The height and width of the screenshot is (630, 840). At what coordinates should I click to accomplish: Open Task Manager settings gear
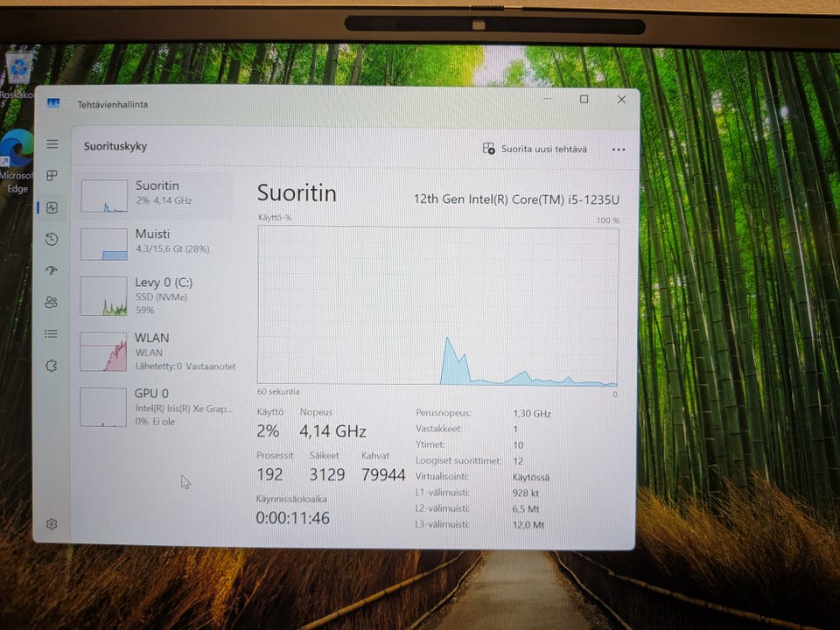52,524
